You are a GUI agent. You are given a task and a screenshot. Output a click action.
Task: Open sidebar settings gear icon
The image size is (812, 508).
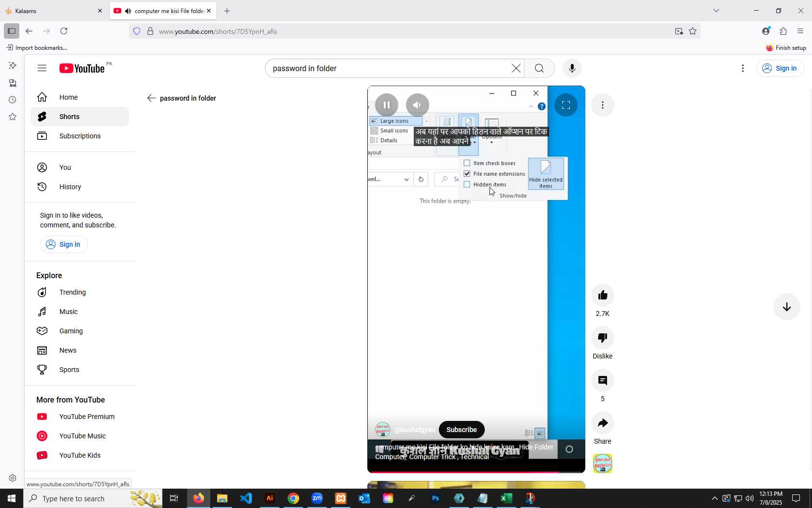point(13,478)
